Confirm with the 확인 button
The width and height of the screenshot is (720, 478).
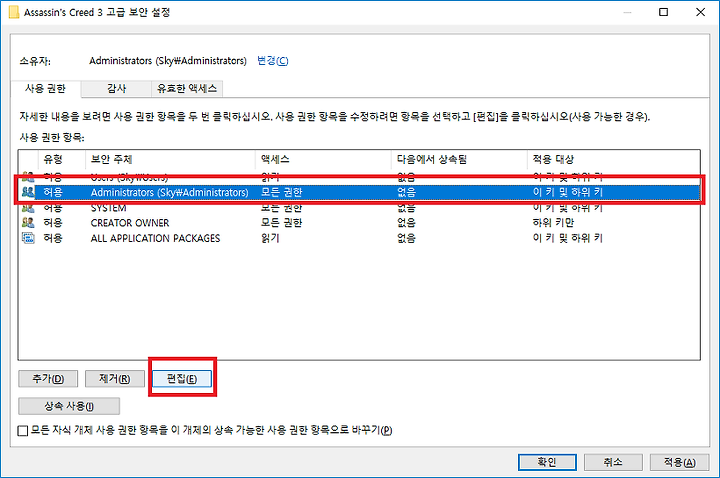tap(547, 462)
